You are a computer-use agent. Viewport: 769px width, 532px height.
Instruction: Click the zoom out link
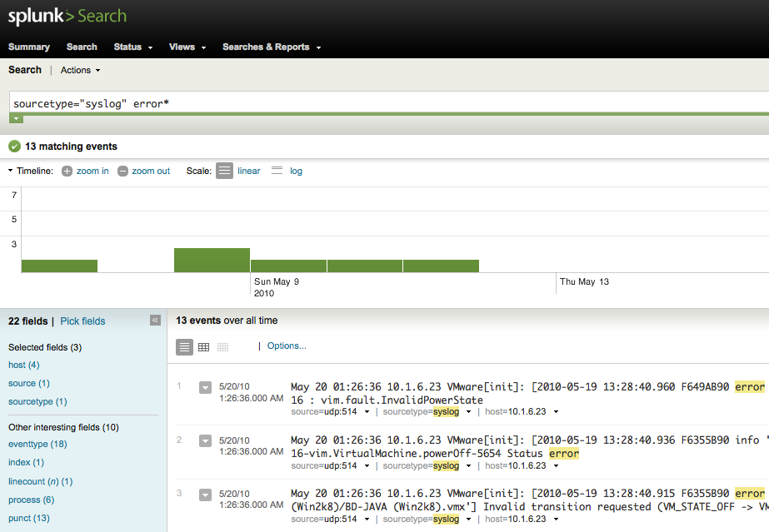(x=151, y=171)
